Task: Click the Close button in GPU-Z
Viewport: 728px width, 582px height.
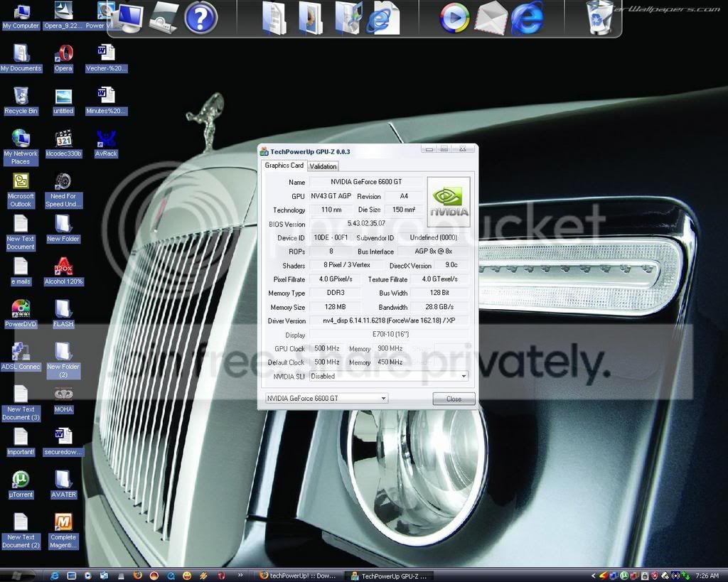Action: (454, 399)
